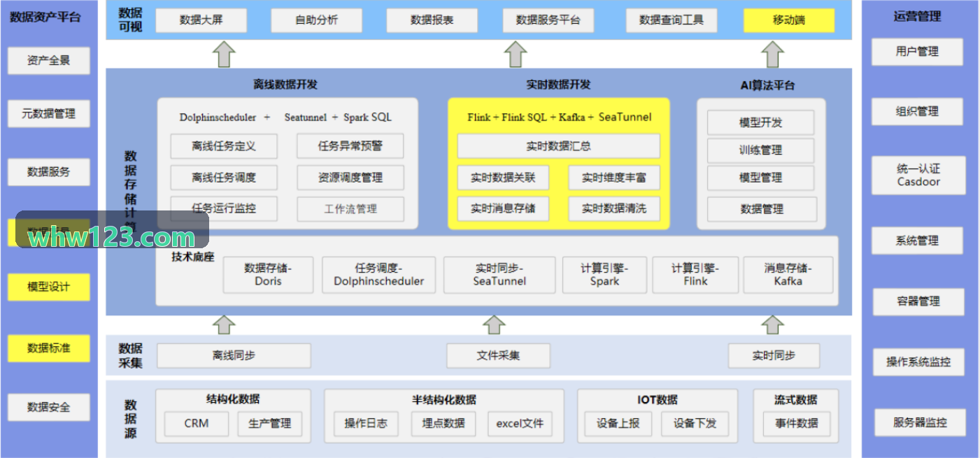Image resolution: width=980 pixels, height=458 pixels.
Task: Click the 数据资产平台 column title
Action: 45,17
